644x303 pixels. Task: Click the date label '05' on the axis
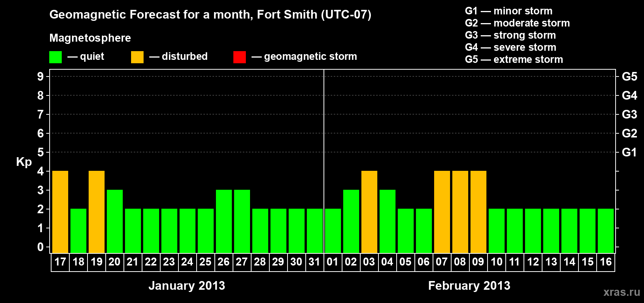point(405,262)
